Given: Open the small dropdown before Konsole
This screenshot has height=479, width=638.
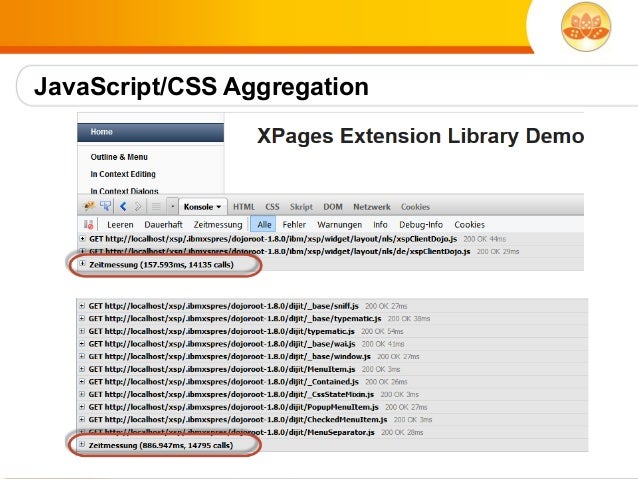Looking at the screenshot, I should 173,207.
